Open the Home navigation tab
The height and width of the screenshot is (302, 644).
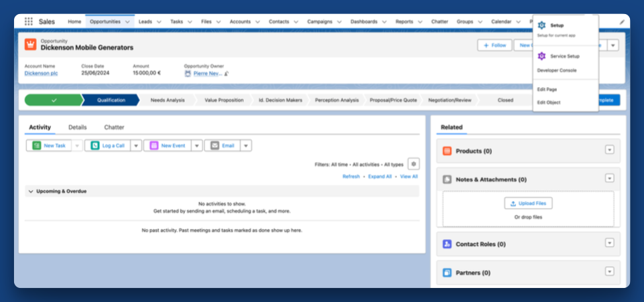coord(74,21)
